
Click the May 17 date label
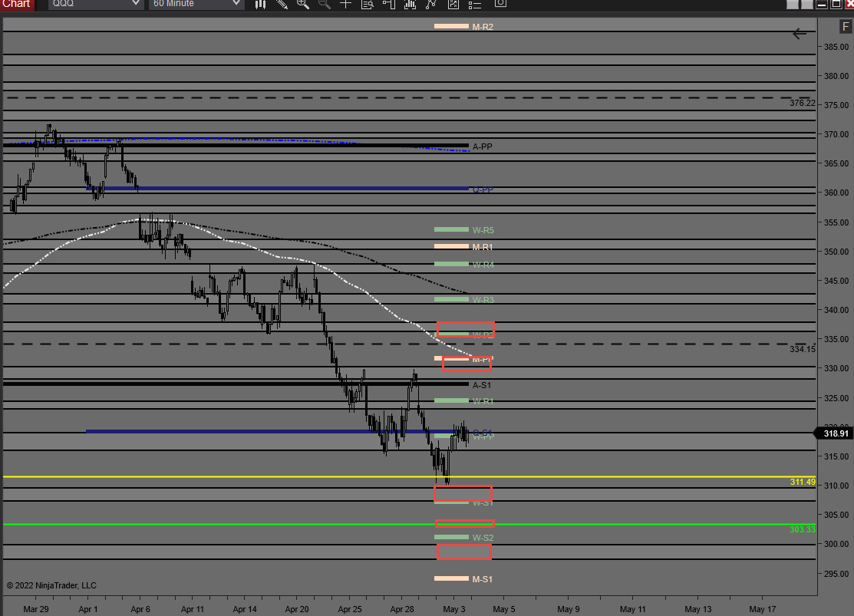pyautogui.click(x=763, y=609)
